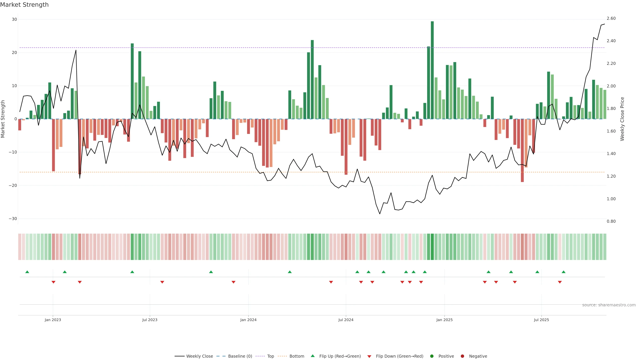
Task: Click the first green flip-up triangle marker
Action: tap(27, 272)
